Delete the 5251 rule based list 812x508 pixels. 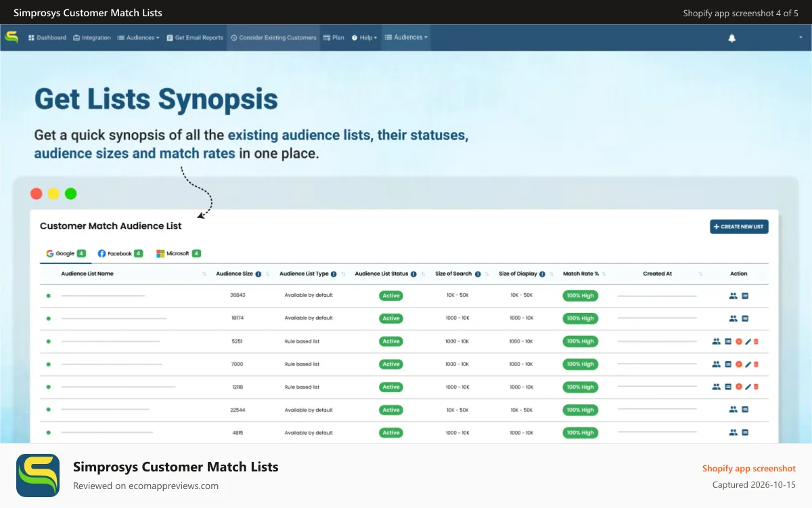[x=757, y=341]
